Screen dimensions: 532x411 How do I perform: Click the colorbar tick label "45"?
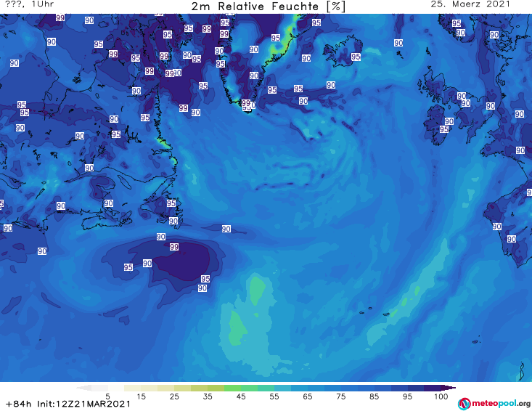(x=240, y=396)
